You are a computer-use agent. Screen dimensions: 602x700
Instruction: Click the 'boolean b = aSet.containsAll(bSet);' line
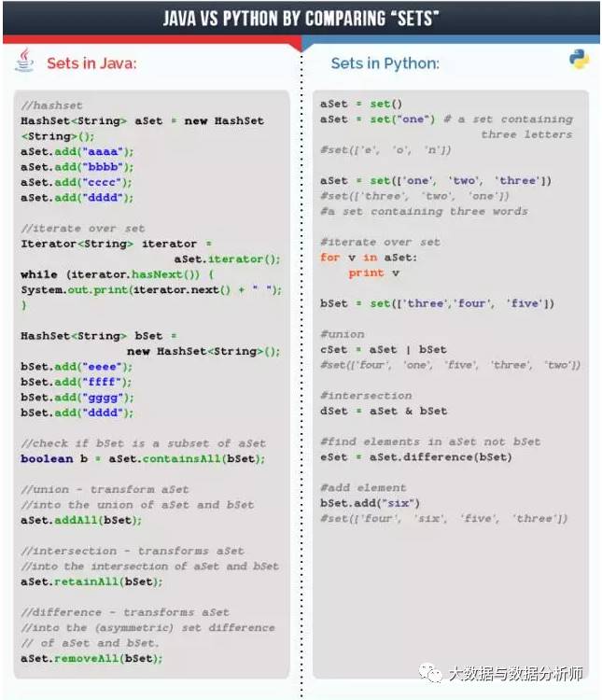coord(143,459)
